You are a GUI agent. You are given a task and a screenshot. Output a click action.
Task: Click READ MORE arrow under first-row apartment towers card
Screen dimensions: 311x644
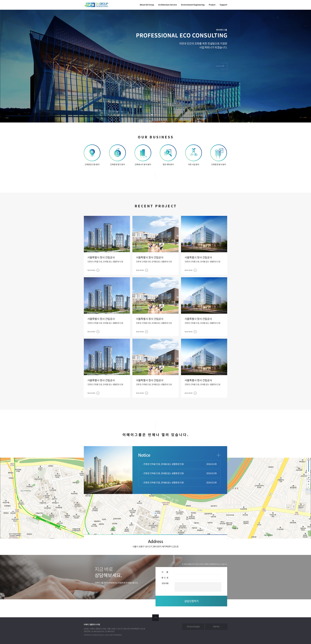tap(98, 270)
